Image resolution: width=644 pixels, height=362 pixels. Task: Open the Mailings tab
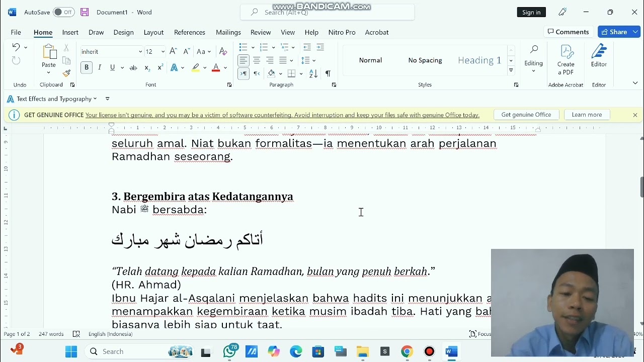(x=228, y=32)
